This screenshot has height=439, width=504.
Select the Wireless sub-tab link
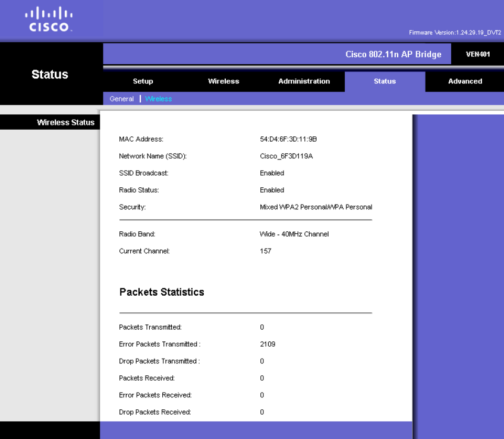tap(159, 99)
